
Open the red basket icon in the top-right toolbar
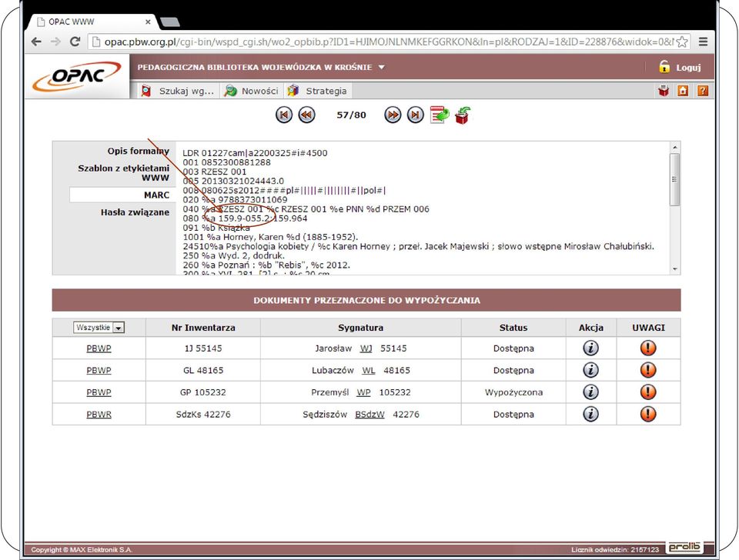[x=664, y=91]
